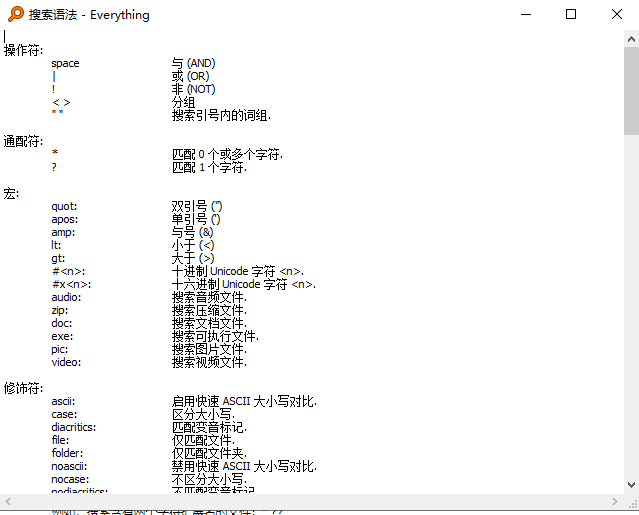639x515 pixels.
Task: Click the 'space' operator text
Action: point(65,64)
